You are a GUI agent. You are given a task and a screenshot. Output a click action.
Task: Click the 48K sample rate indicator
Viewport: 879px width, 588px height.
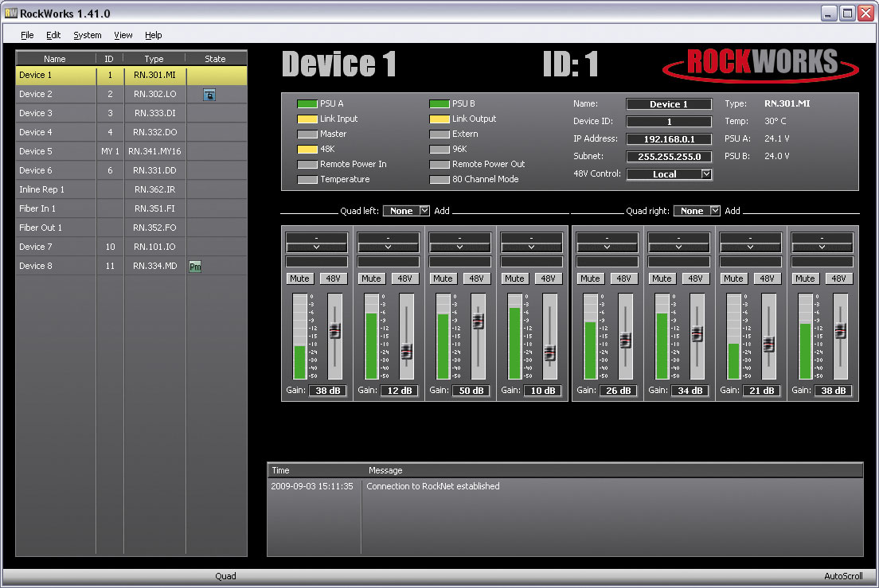click(307, 149)
